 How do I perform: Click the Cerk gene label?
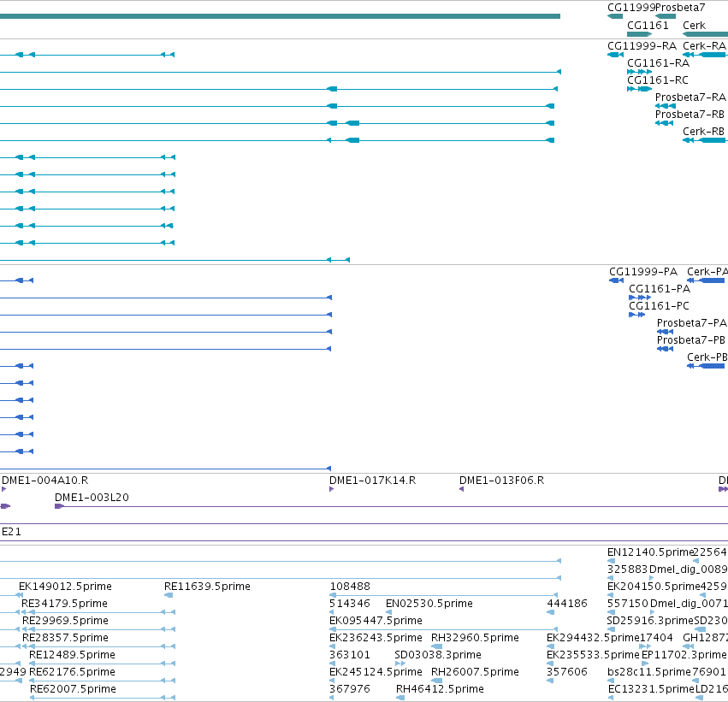point(694,26)
